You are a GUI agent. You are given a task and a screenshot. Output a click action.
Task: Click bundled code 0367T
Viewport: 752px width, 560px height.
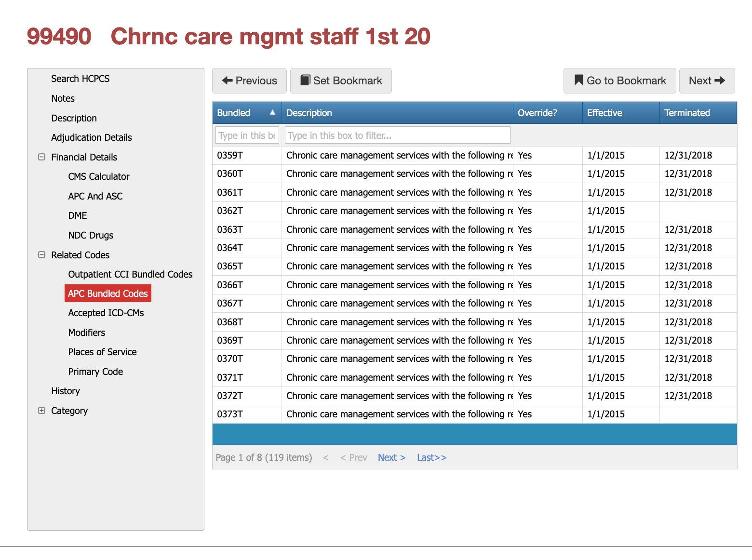(230, 303)
